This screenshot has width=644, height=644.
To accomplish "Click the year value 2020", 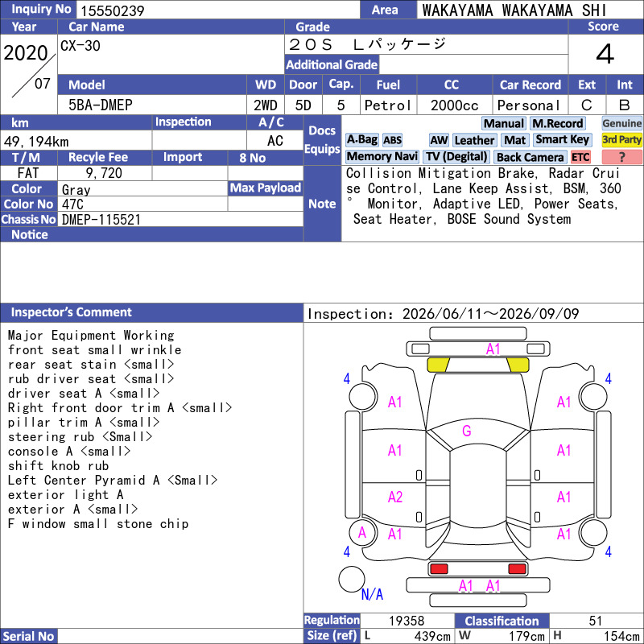I will point(26,53).
